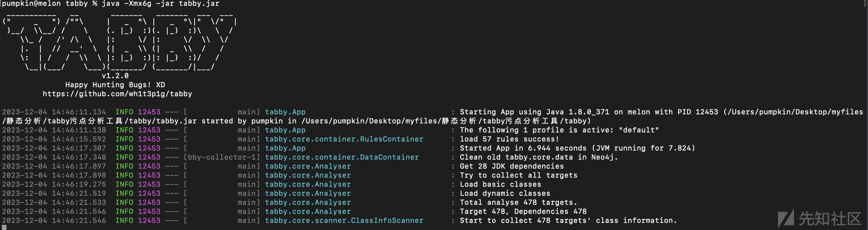This screenshot has width=868, height=230.
Task: Click the 先知社区 watermark logo
Action: tap(820, 219)
